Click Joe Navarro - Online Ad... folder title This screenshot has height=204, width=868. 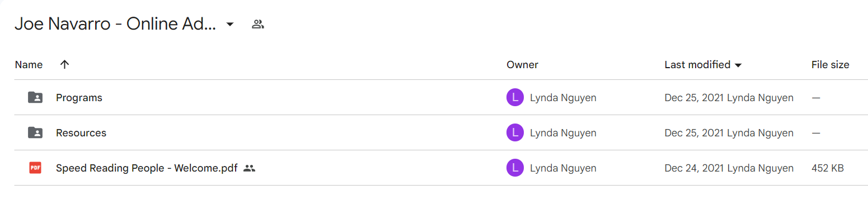pos(115,24)
